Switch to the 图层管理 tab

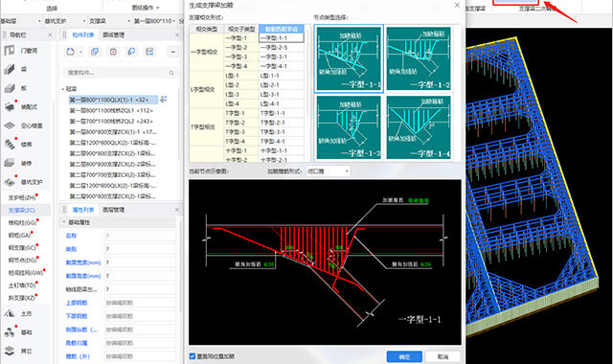[x=113, y=210]
